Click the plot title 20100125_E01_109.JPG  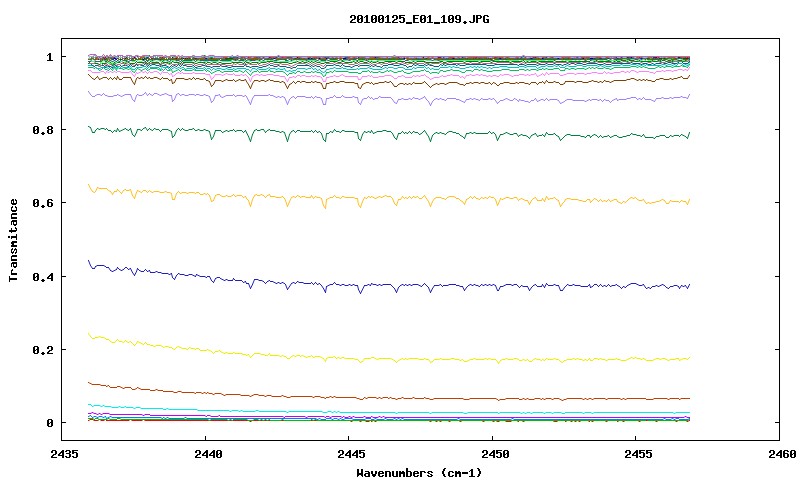(419, 19)
